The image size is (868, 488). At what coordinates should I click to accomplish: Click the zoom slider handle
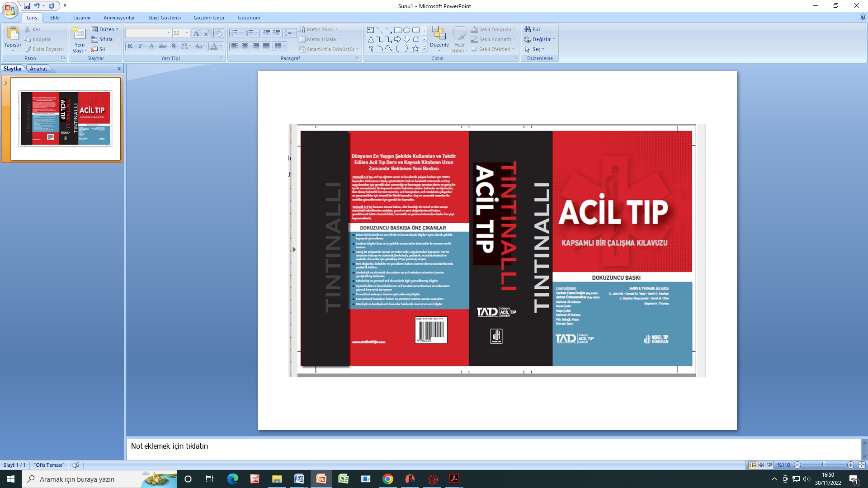[824, 465]
